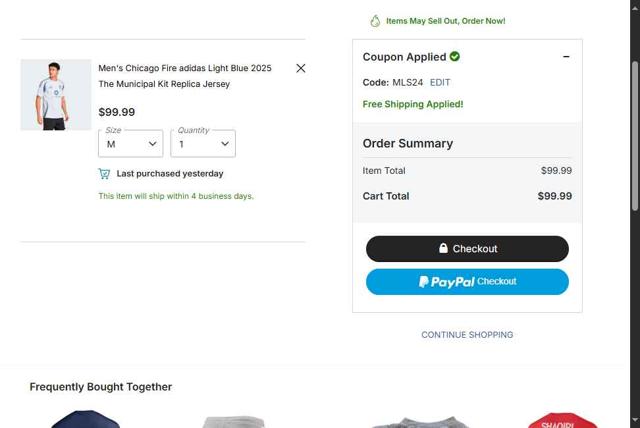This screenshot has height=428, width=640.
Task: Open the light blue jersey product thumbnail
Action: pyautogui.click(x=55, y=95)
